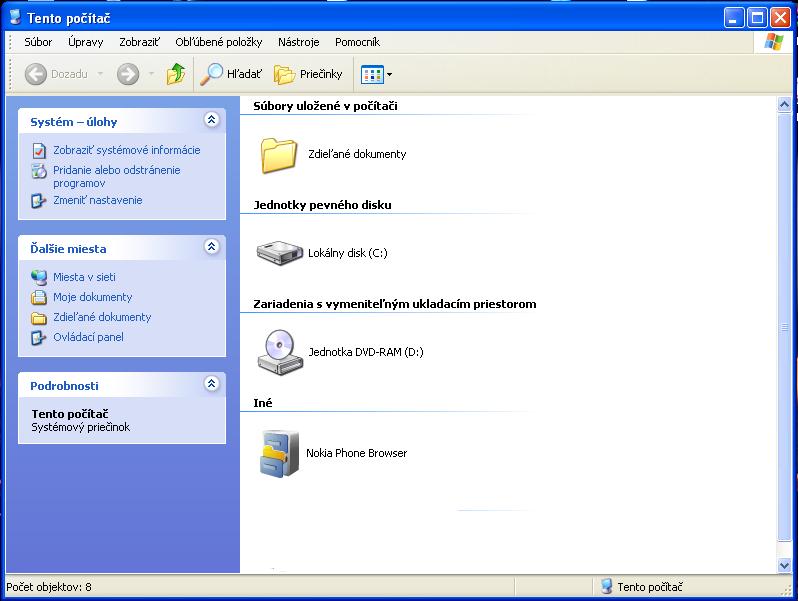Open the Nástroje menu
The width and height of the screenshot is (798, 601).
(x=298, y=42)
